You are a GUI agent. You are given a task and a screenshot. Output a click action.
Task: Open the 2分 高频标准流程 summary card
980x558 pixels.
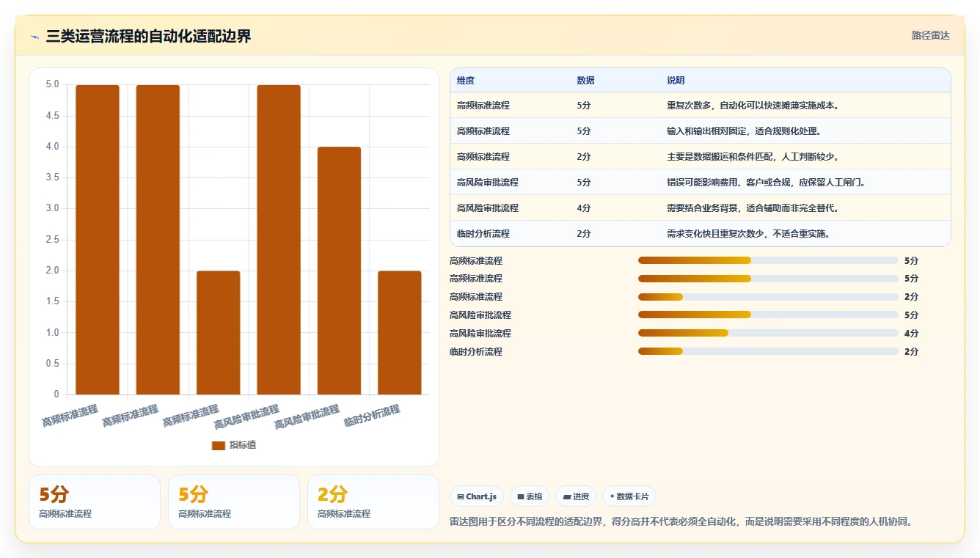(x=373, y=502)
